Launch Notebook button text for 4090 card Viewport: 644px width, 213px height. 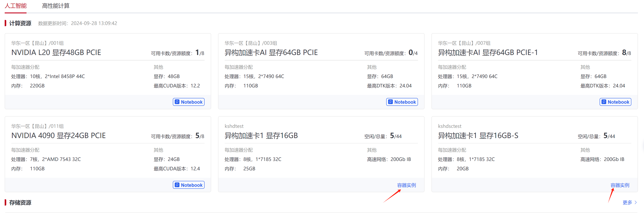tap(192, 185)
